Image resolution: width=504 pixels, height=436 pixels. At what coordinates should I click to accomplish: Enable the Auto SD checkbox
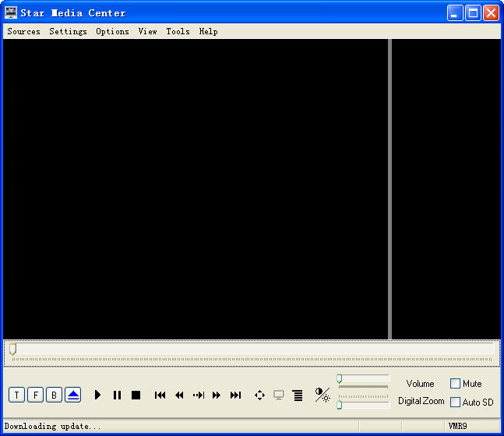click(455, 402)
